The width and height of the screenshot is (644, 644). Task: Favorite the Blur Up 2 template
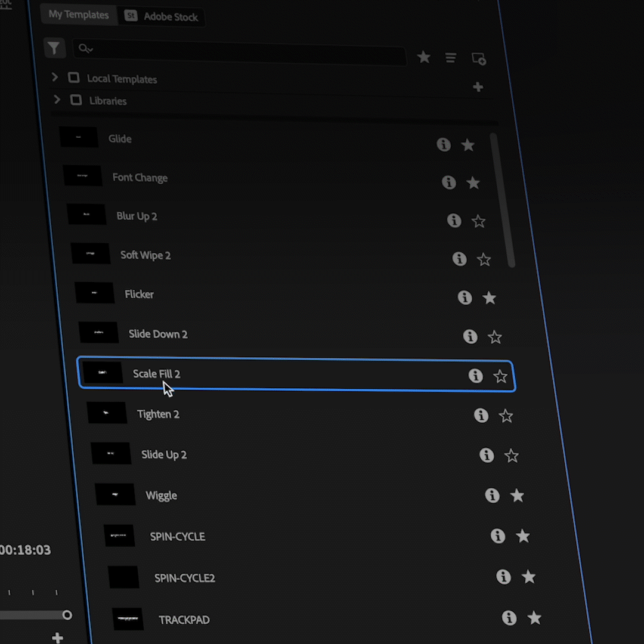coord(478,221)
